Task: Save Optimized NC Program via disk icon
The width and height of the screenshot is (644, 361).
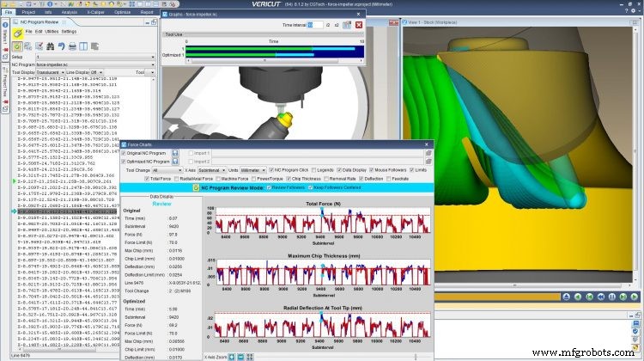Action: [175, 162]
